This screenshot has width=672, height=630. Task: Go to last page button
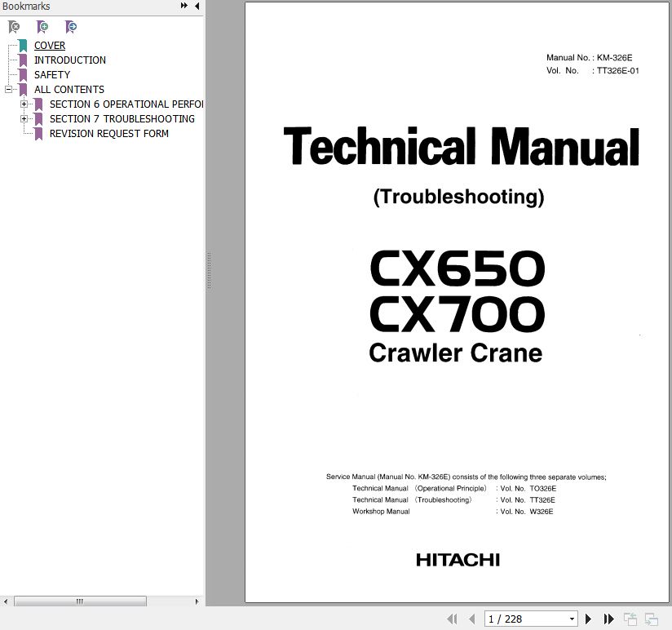click(608, 619)
